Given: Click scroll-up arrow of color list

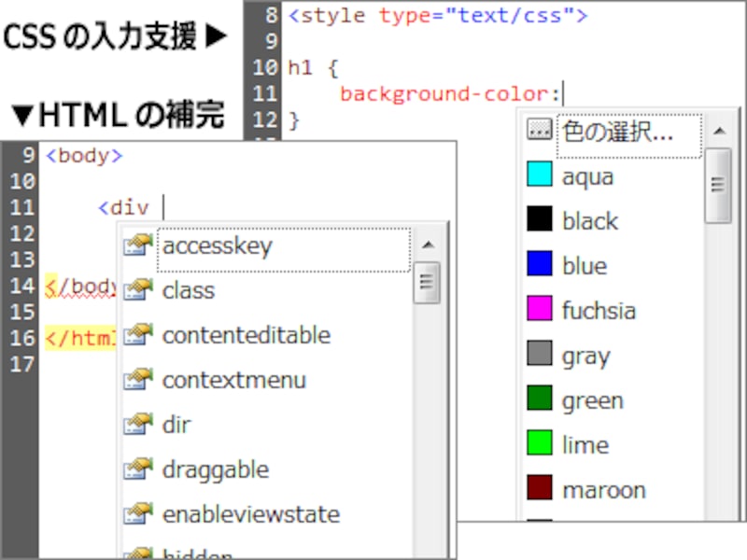Looking at the screenshot, I should [719, 131].
